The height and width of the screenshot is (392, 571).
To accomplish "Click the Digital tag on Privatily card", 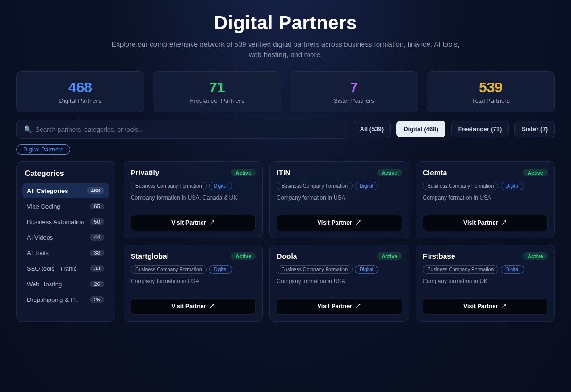I will [x=220, y=186].
